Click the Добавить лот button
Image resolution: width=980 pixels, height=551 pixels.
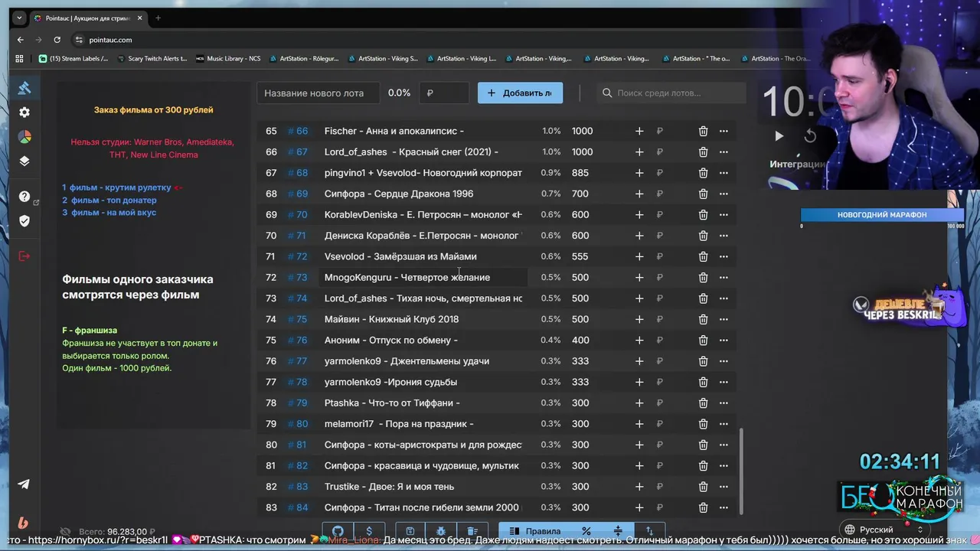click(520, 93)
